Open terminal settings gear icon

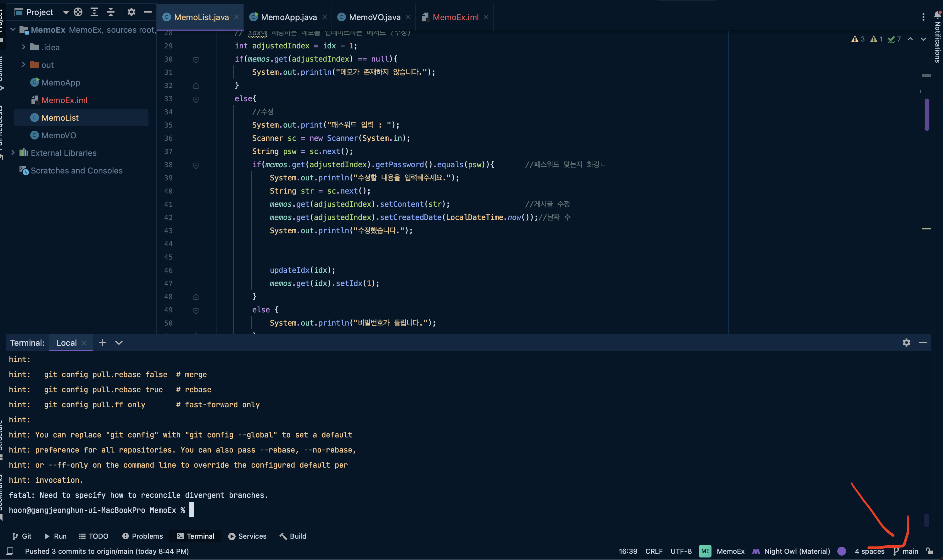click(906, 343)
